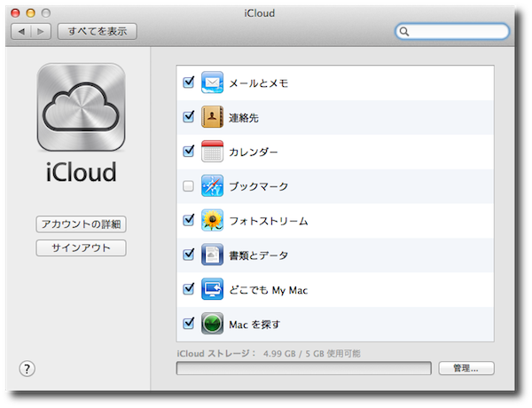The width and height of the screenshot is (532, 408).
Task: Click the カレンダー label text
Action: pos(254,152)
